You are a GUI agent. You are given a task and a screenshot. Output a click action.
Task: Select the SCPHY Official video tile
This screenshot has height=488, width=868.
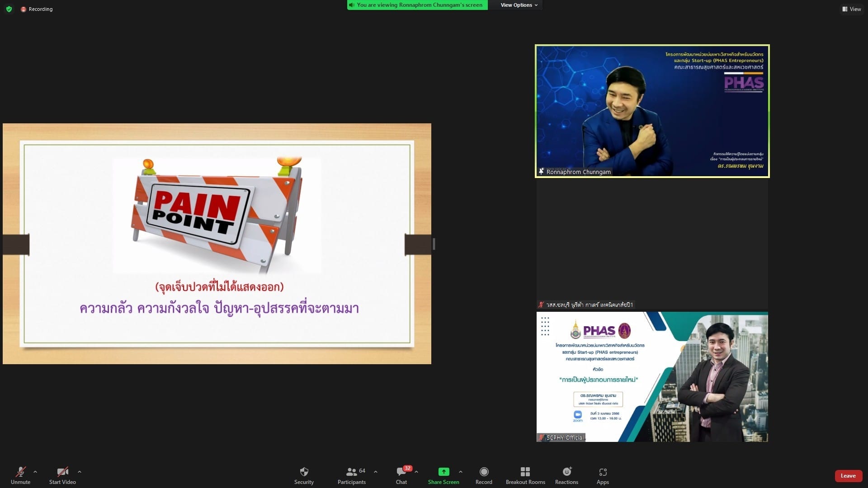click(652, 376)
